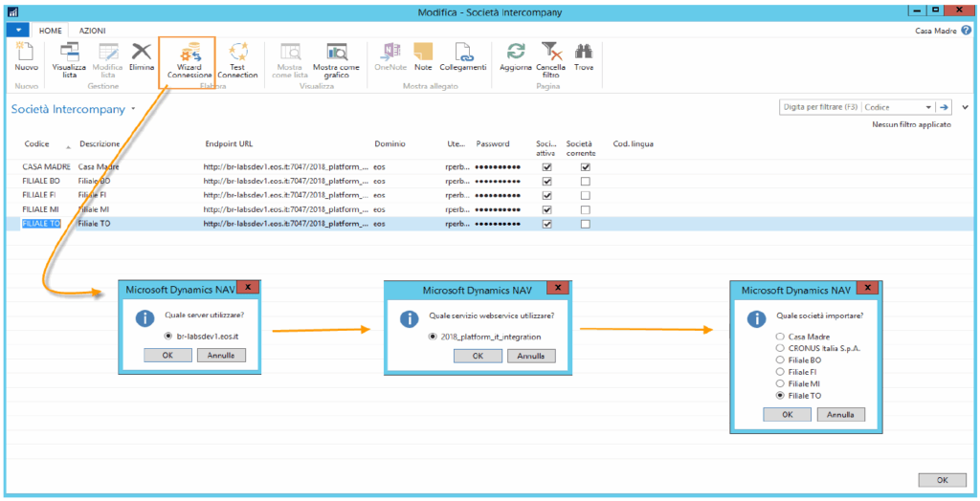Image resolution: width=980 pixels, height=501 pixels.
Task: Expand the Società Intercompany title dropdown
Action: tap(133, 109)
